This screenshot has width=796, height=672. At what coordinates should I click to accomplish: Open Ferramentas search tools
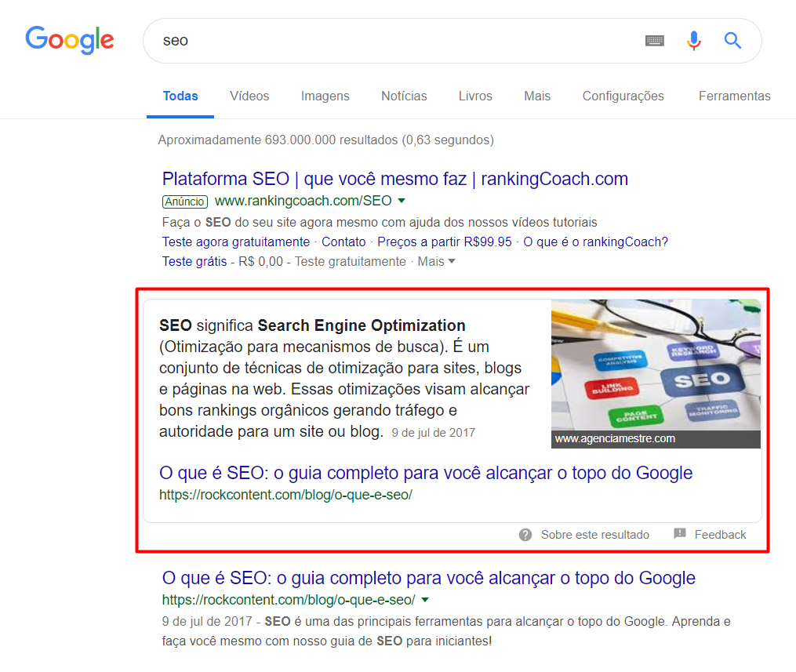point(734,96)
